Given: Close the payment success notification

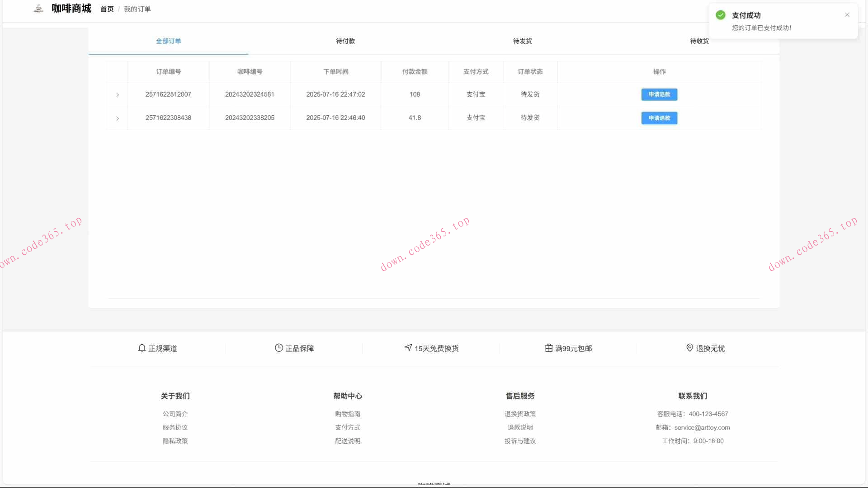Looking at the screenshot, I should point(847,15).
